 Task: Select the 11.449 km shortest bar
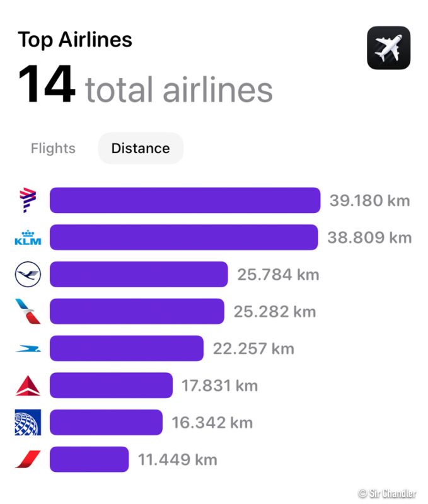click(x=89, y=459)
